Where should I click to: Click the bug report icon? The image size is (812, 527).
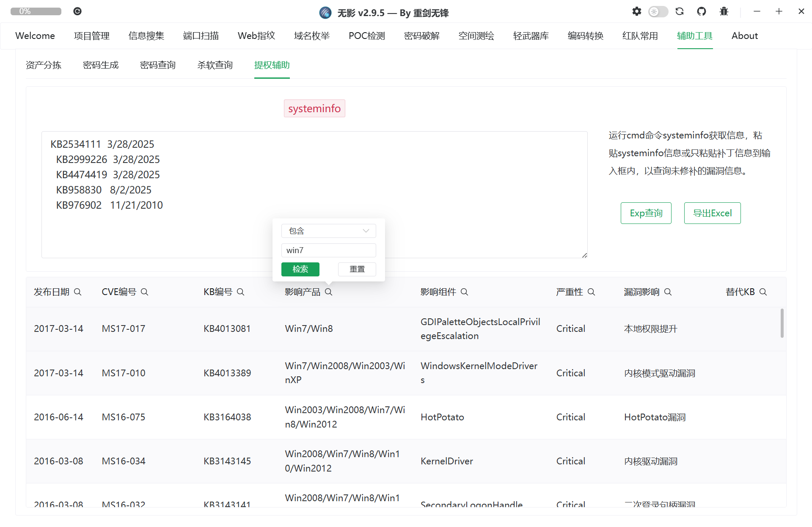point(724,11)
